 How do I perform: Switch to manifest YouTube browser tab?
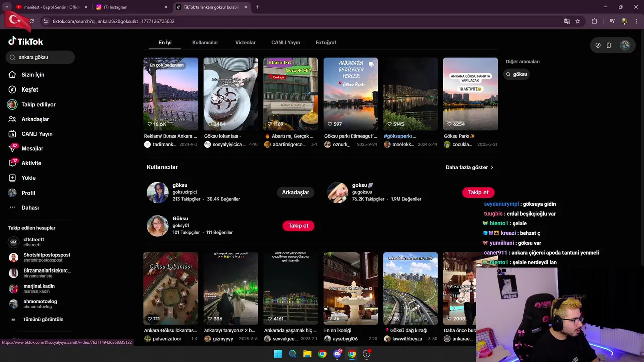pos(51,7)
